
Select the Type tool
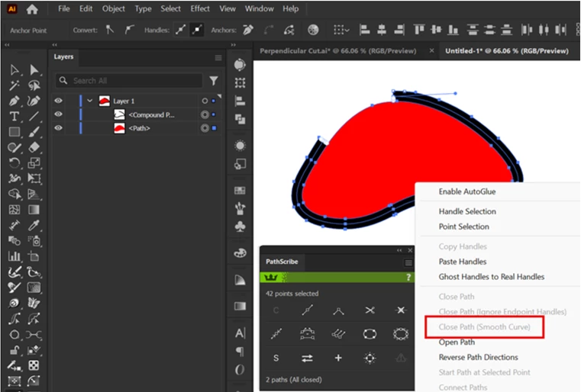coord(14,116)
